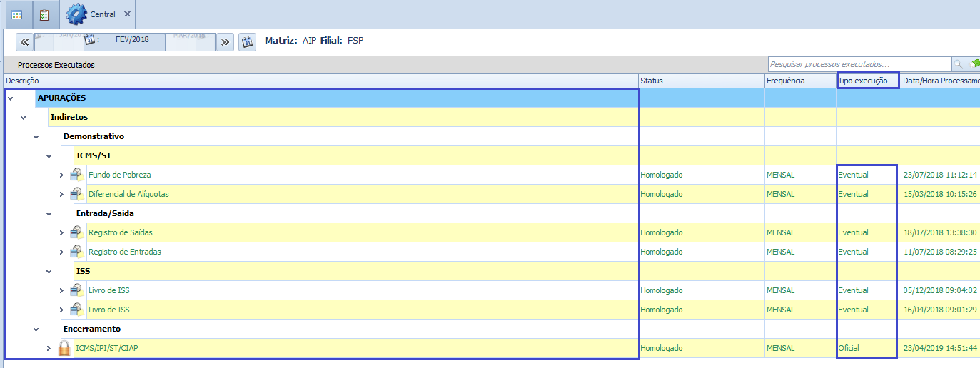Click Homologado status of Fundo de Pobreza
The image size is (980, 368).
click(662, 175)
